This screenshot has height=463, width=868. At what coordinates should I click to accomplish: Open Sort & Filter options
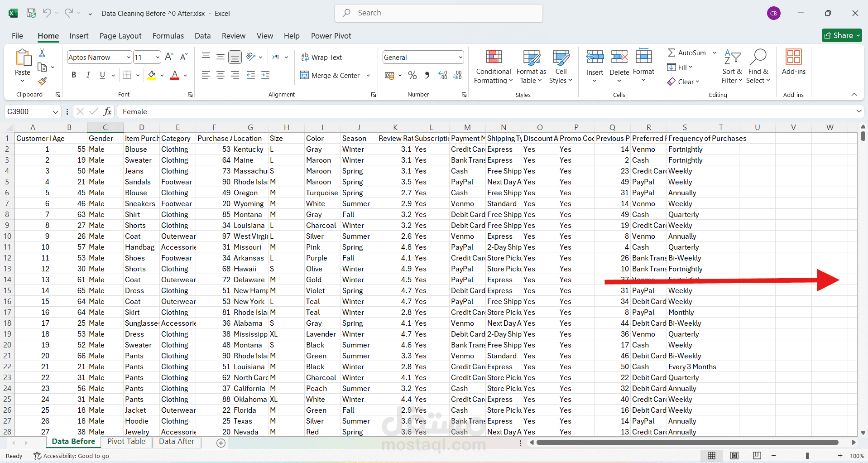coord(732,66)
